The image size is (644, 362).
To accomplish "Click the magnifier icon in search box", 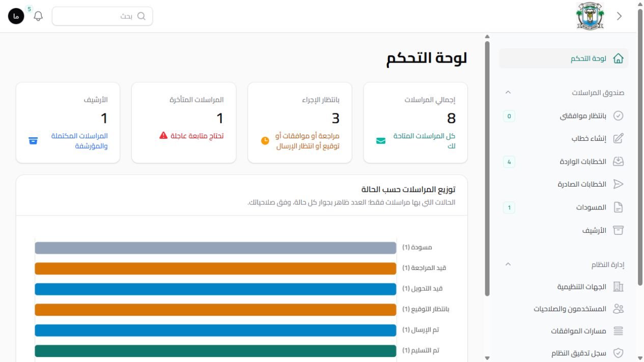I will (x=142, y=16).
